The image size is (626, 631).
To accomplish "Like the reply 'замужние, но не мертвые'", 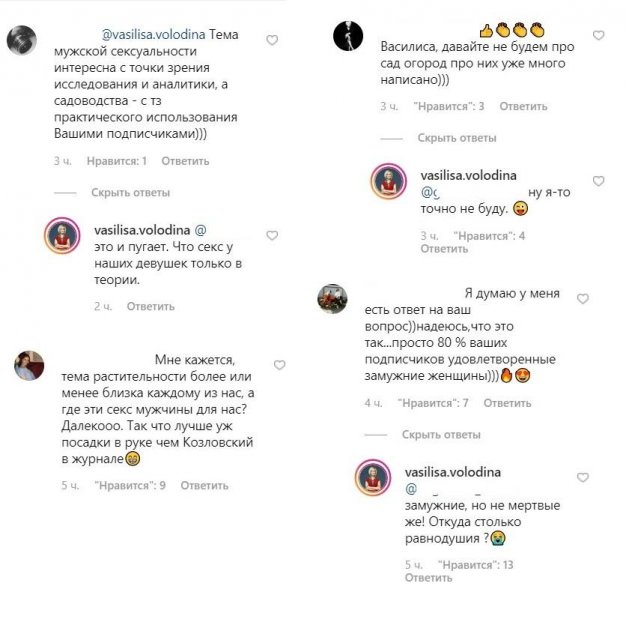I will click(x=583, y=477).
